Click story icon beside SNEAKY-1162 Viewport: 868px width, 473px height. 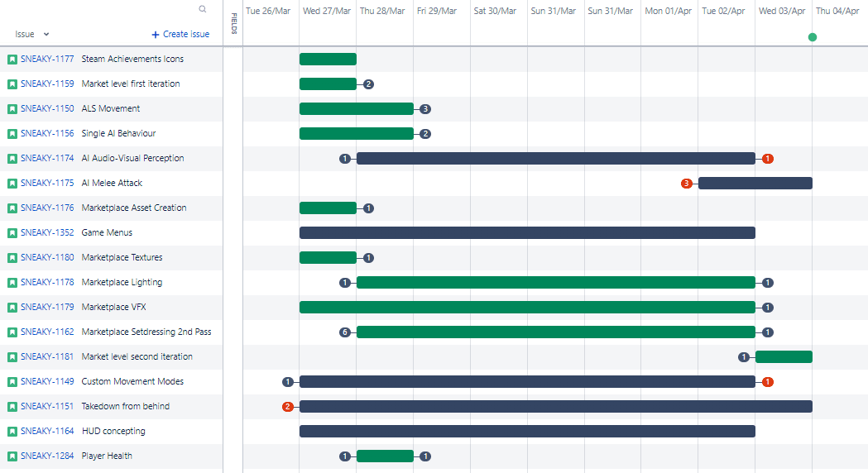pos(12,332)
